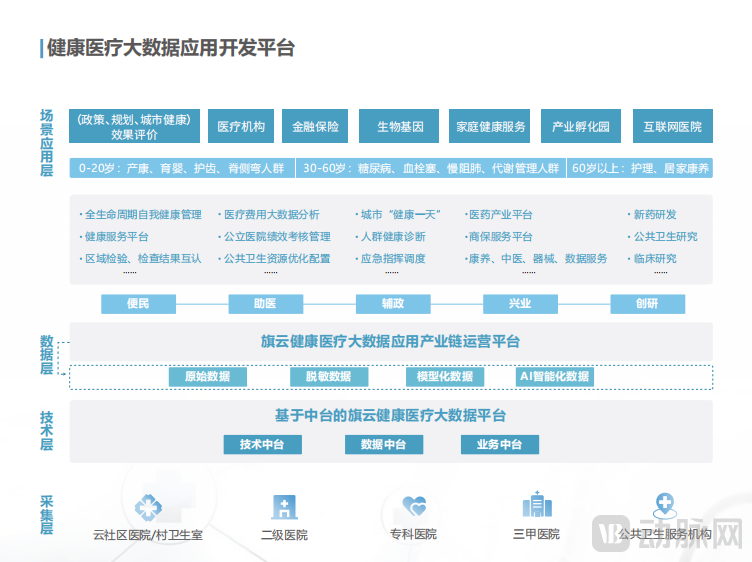Click the 二级医院 label
752x562 pixels.
point(284,535)
